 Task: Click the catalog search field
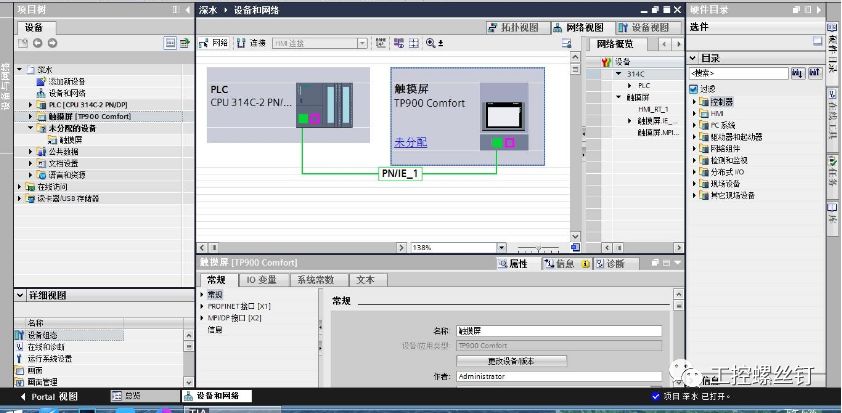click(738, 73)
